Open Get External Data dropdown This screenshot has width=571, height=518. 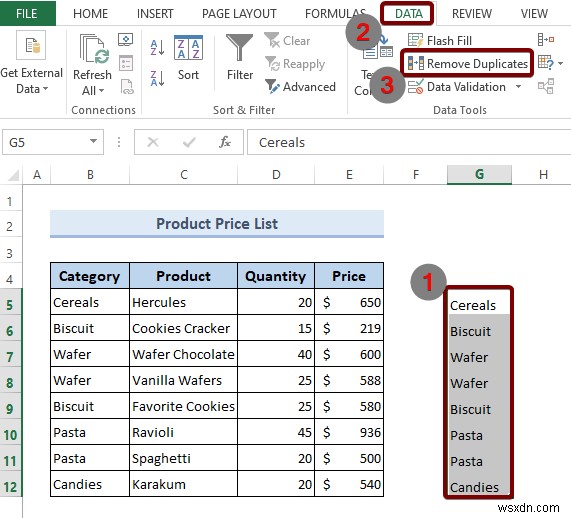pyautogui.click(x=32, y=64)
